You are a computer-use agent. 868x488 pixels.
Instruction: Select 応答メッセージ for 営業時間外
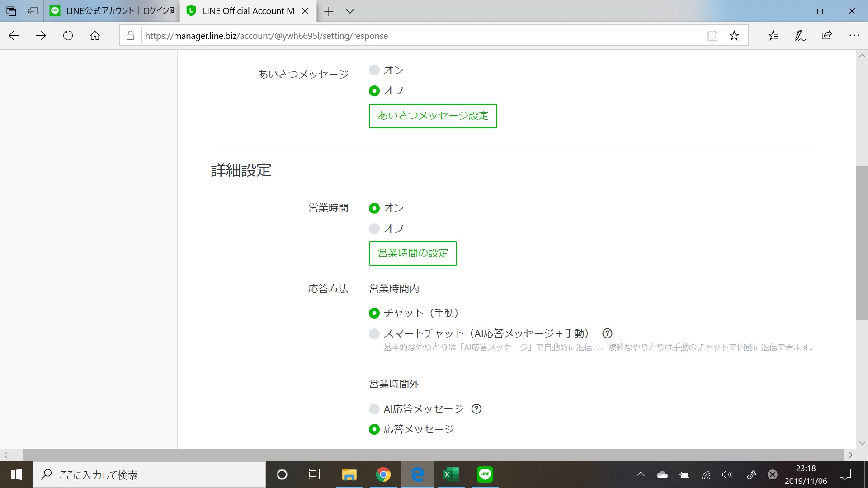coord(374,429)
